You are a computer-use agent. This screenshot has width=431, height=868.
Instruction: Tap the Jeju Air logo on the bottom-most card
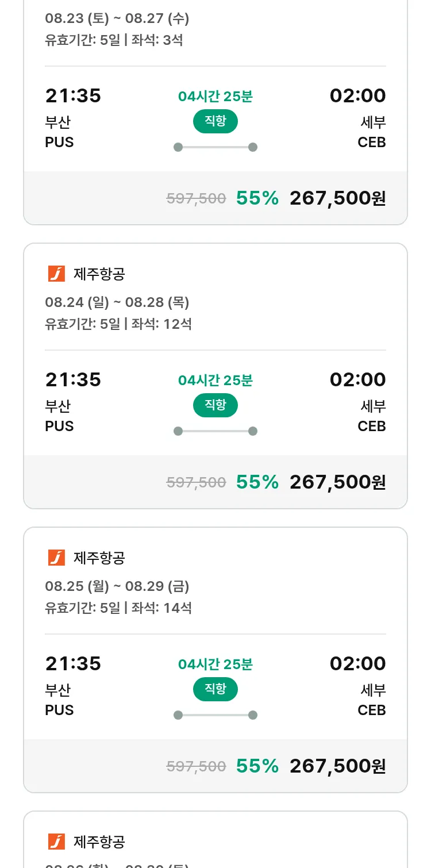click(x=56, y=842)
